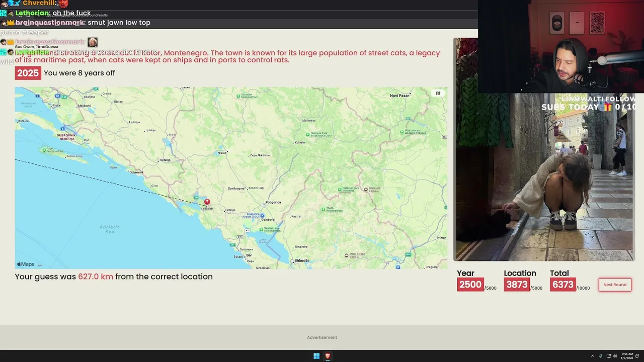Click the Trebinje town label
The image size is (644, 362).
[x=165, y=160]
